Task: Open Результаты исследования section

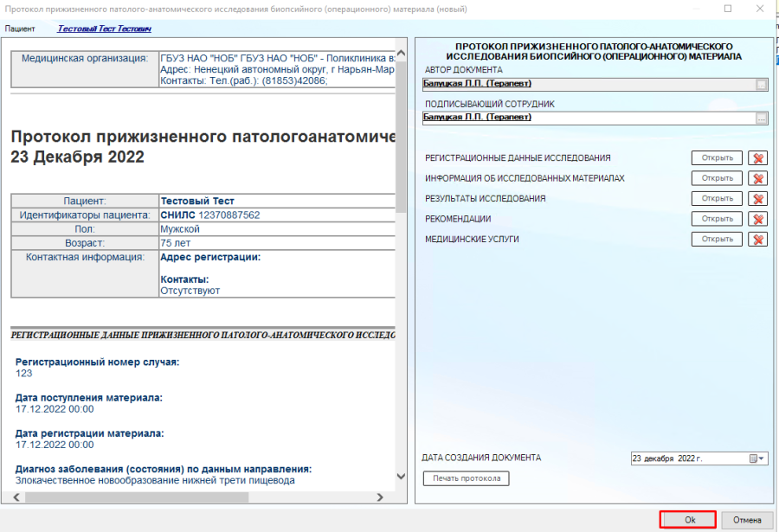Action: click(x=717, y=199)
